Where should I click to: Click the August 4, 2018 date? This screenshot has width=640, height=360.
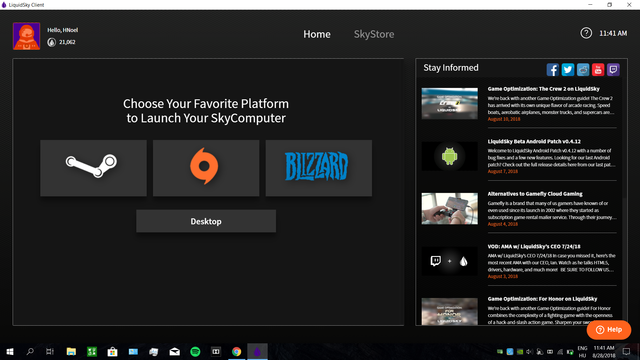point(502,224)
